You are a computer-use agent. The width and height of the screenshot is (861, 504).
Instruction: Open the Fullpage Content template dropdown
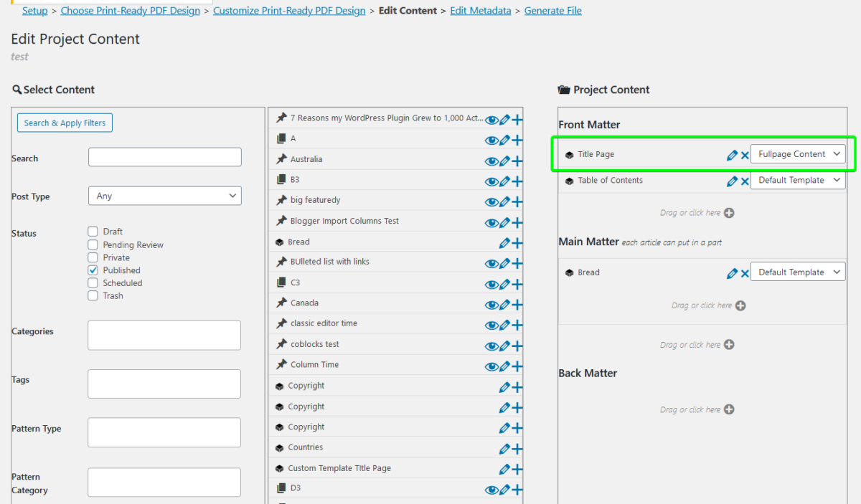coord(798,153)
